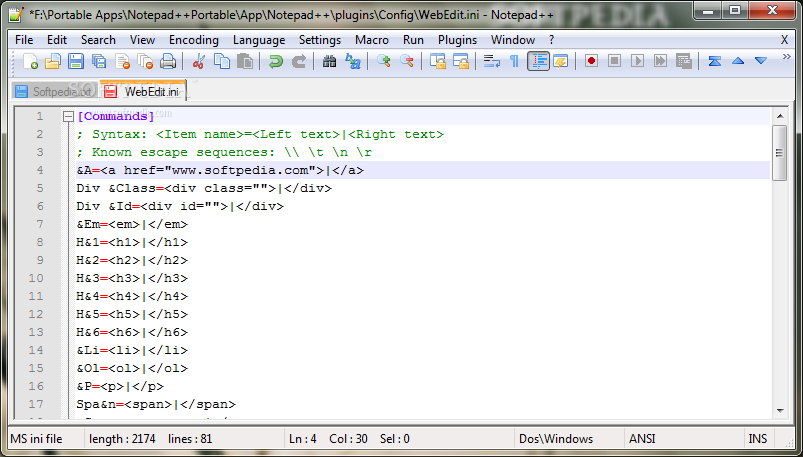Open the View menu

[x=142, y=40]
